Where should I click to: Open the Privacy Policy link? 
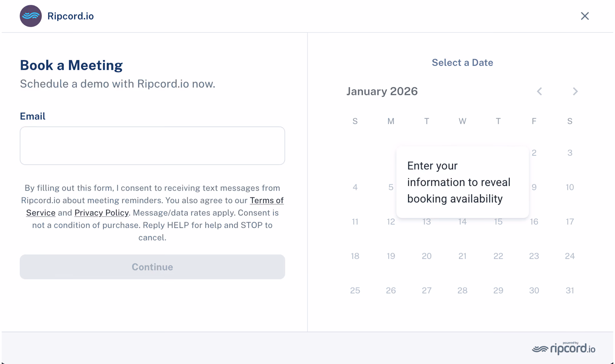[x=101, y=213]
